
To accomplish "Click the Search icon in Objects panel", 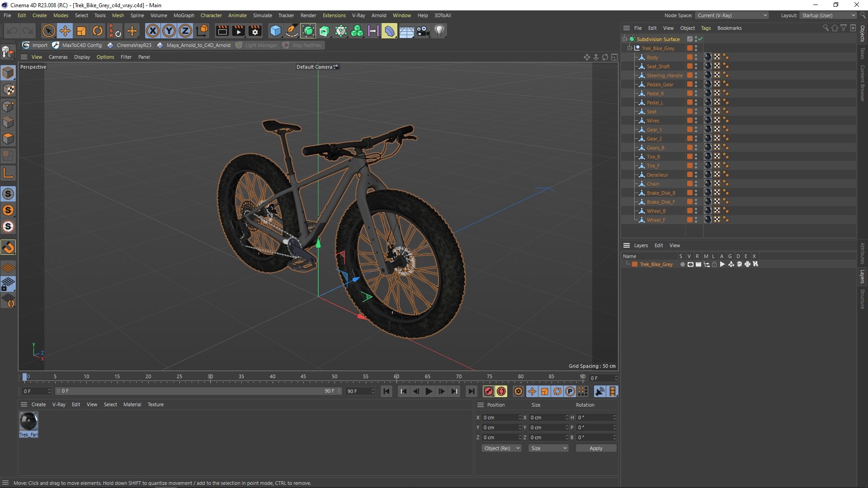I will coord(826,28).
